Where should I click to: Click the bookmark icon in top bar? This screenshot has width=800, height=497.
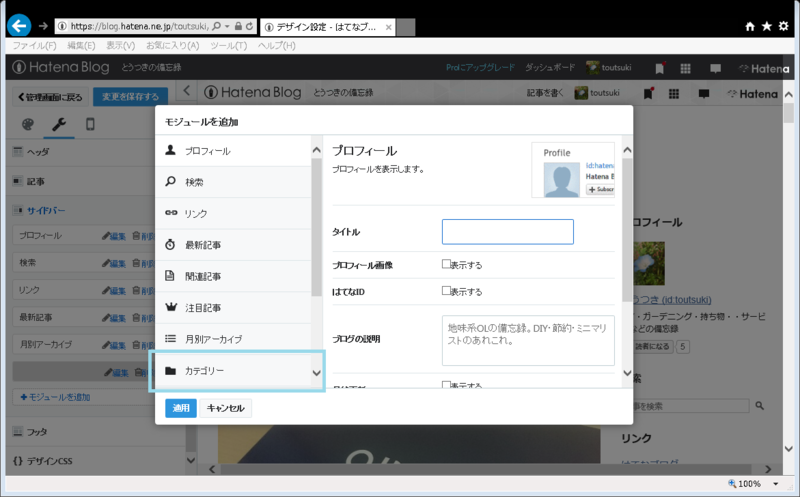(x=659, y=68)
